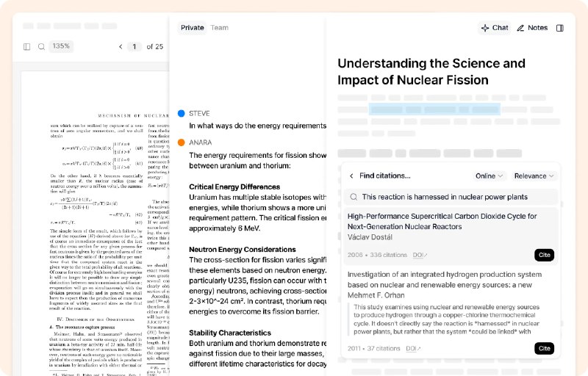Click the author name Mehmet F. Orhan
This screenshot has height=376, width=588.
(376, 295)
